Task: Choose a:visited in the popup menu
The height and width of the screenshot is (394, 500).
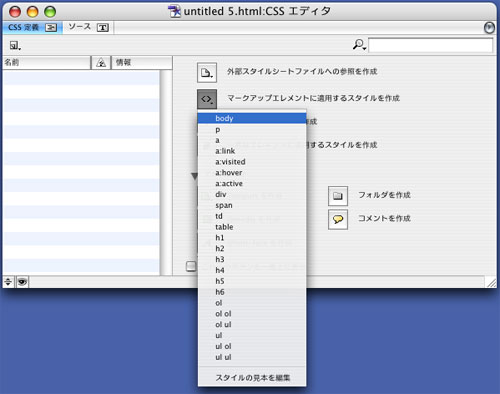Action: pyautogui.click(x=252, y=162)
